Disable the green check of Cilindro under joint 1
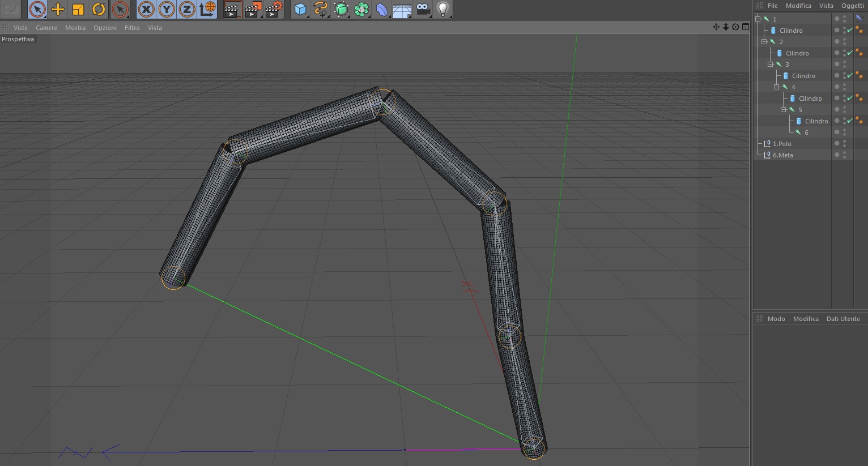The width and height of the screenshot is (868, 466). pos(850,30)
